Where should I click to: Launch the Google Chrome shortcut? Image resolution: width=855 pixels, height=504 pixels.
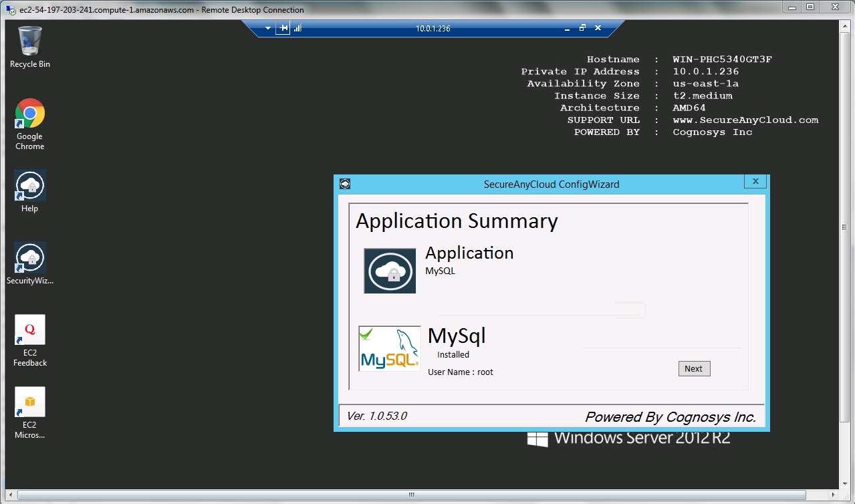point(30,114)
